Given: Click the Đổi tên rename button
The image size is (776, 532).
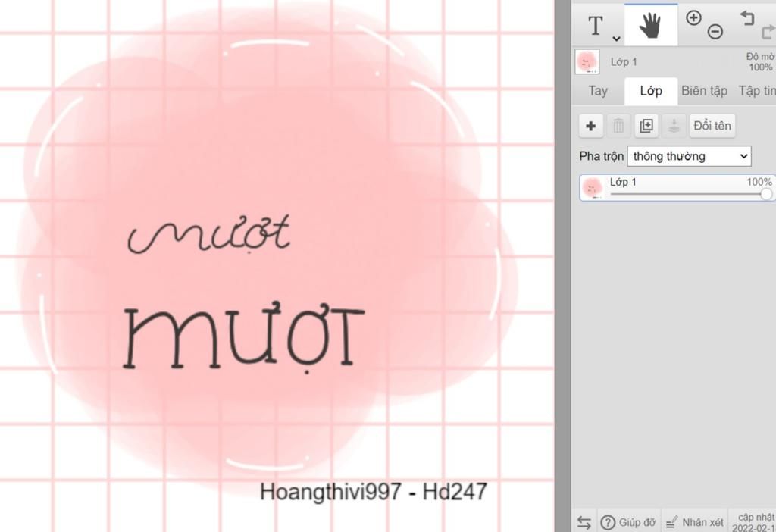Looking at the screenshot, I should coord(712,126).
